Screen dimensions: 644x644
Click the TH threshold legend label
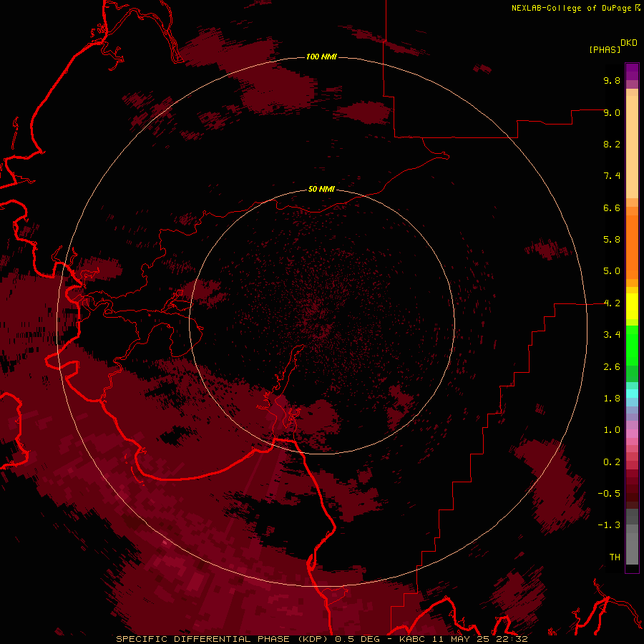click(x=615, y=557)
